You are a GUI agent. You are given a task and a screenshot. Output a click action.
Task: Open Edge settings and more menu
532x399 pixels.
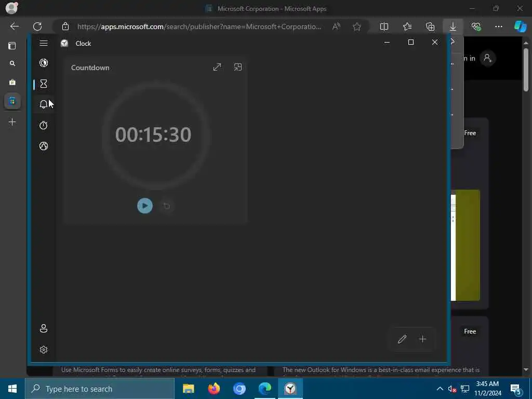pyautogui.click(x=498, y=26)
